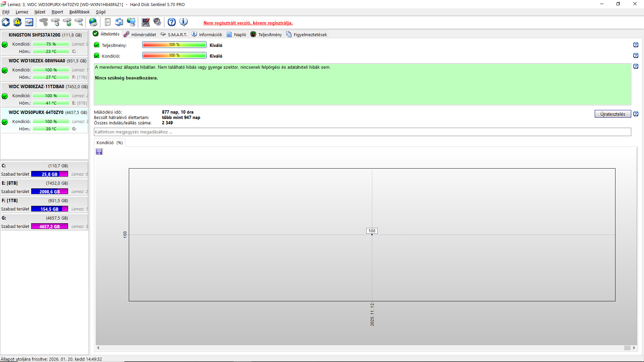644x362 pixels.
Task: Click the registration request red link
Action: tap(248, 23)
